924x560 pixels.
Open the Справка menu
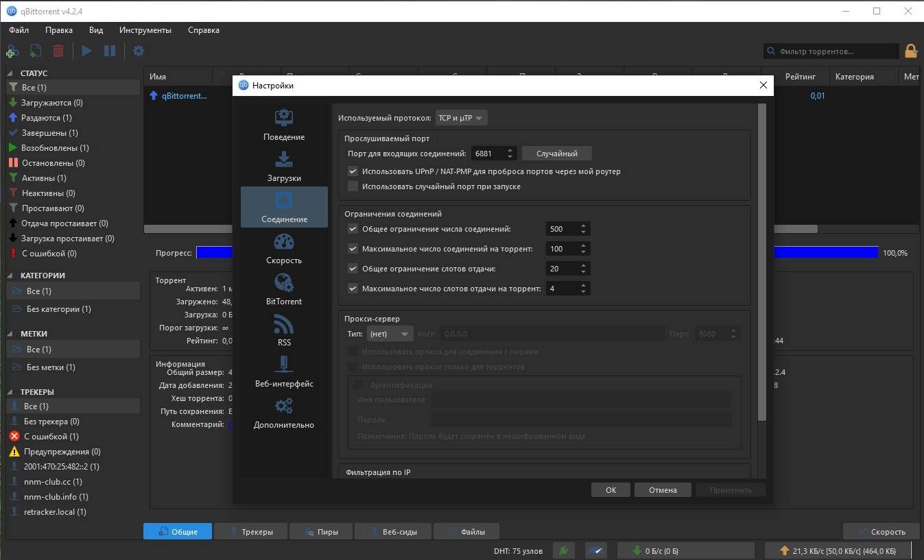click(204, 30)
